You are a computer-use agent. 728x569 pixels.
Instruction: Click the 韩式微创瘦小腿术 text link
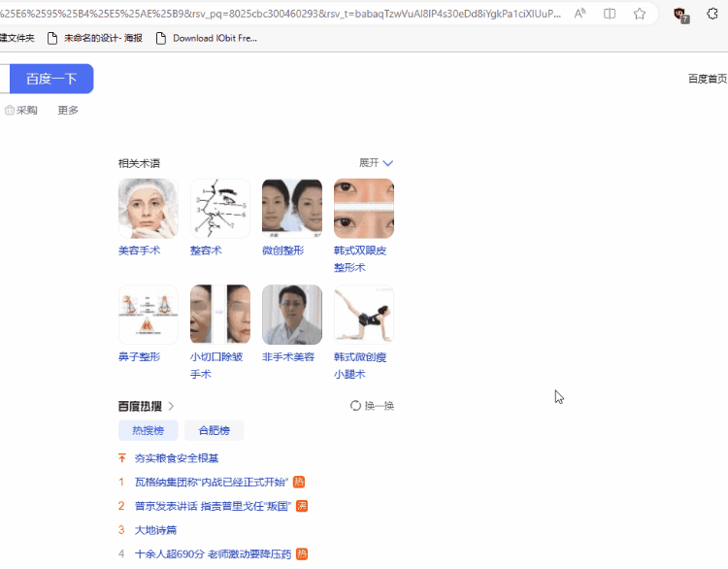pyautogui.click(x=360, y=365)
